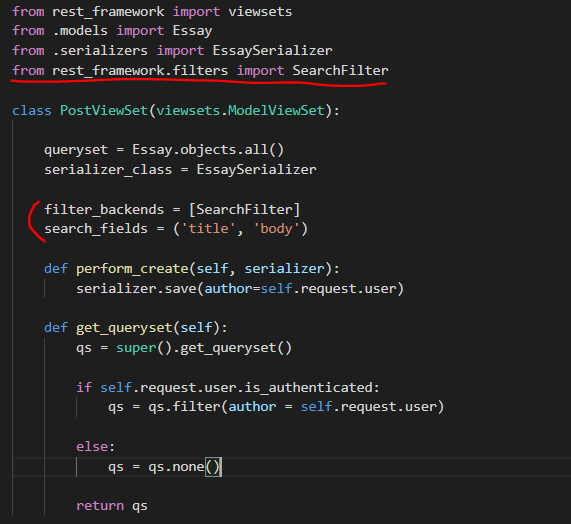
Task: Click 'qs.none' on the else branch line
Action: (x=176, y=467)
